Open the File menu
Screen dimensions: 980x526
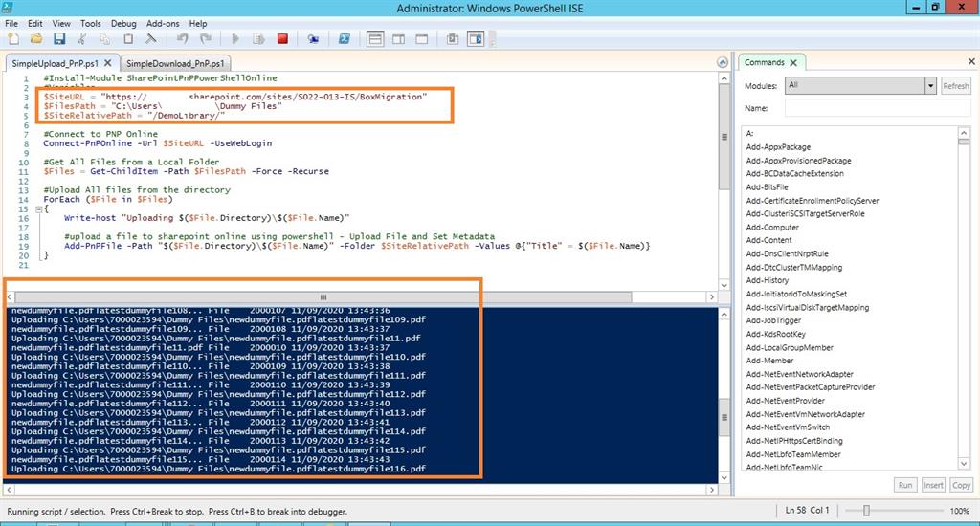coord(11,23)
